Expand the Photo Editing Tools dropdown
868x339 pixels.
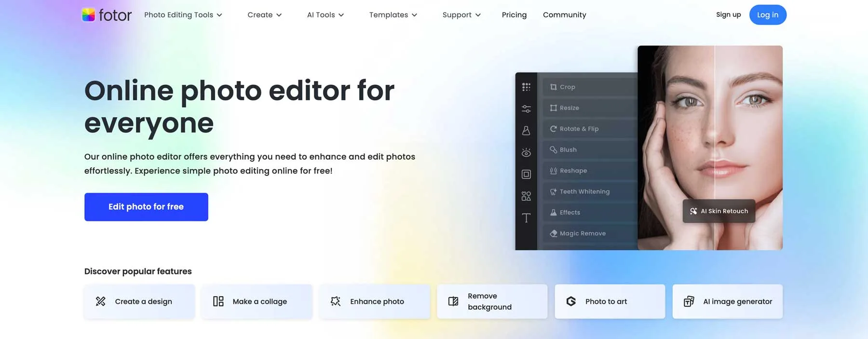(x=183, y=15)
